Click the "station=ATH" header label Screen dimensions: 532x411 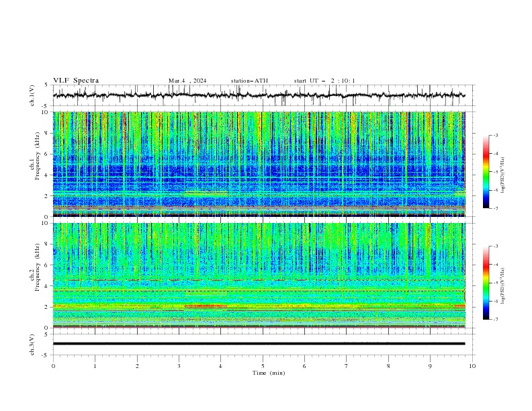coord(249,81)
